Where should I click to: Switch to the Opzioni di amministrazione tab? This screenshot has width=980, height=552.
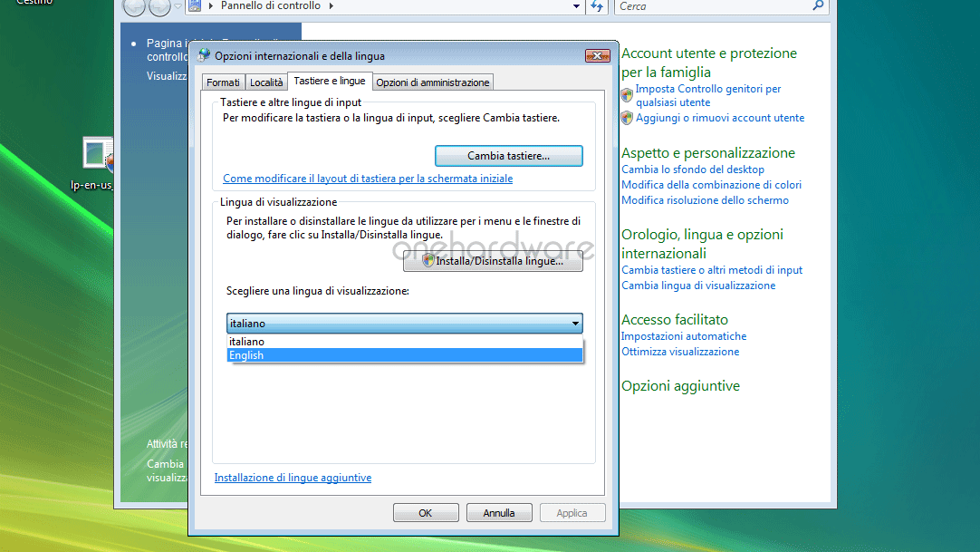[432, 82]
